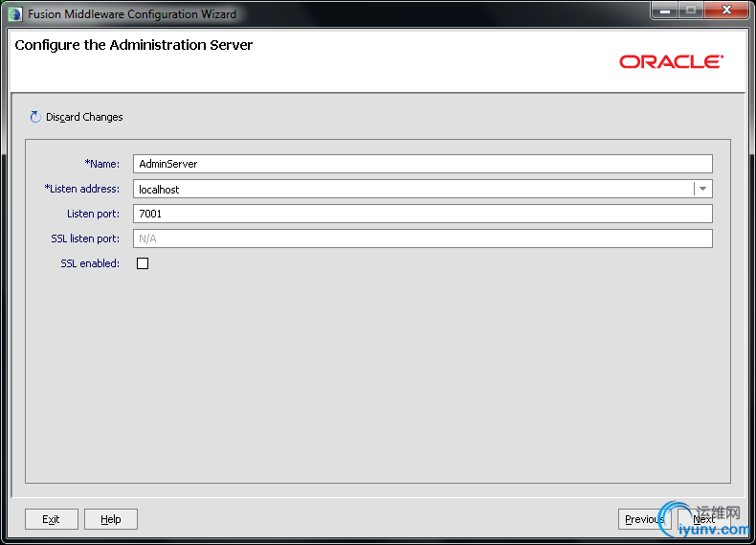Viewport: 756px width, 545px height.
Task: Click the wizard globe icon in title bar
Action: 15,14
